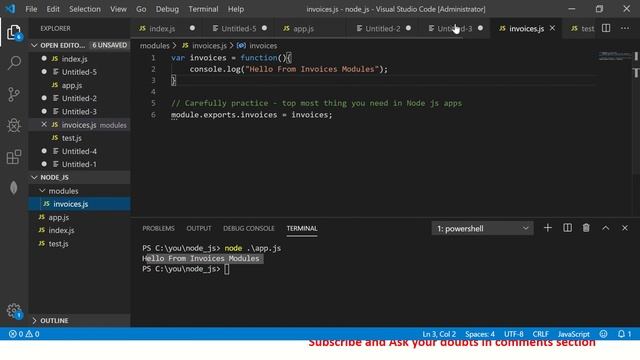Viewport: 640px width, 360px height.
Task: Open the Problems panel tab
Action: (x=158, y=229)
